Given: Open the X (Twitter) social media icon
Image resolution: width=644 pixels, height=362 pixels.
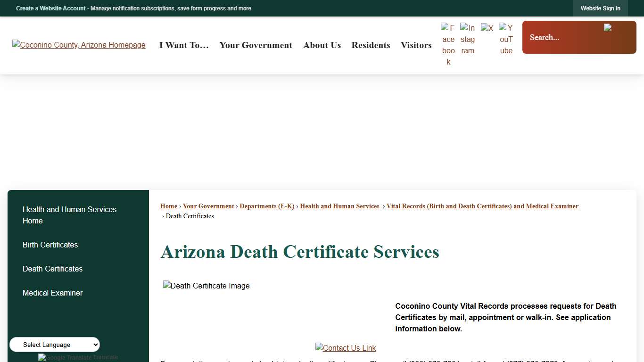Looking at the screenshot, I should (487, 27).
